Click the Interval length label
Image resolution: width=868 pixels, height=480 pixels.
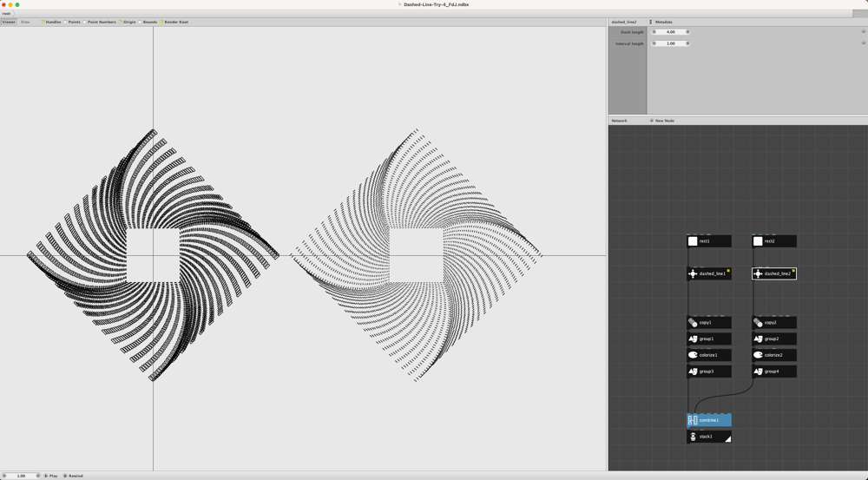point(629,43)
